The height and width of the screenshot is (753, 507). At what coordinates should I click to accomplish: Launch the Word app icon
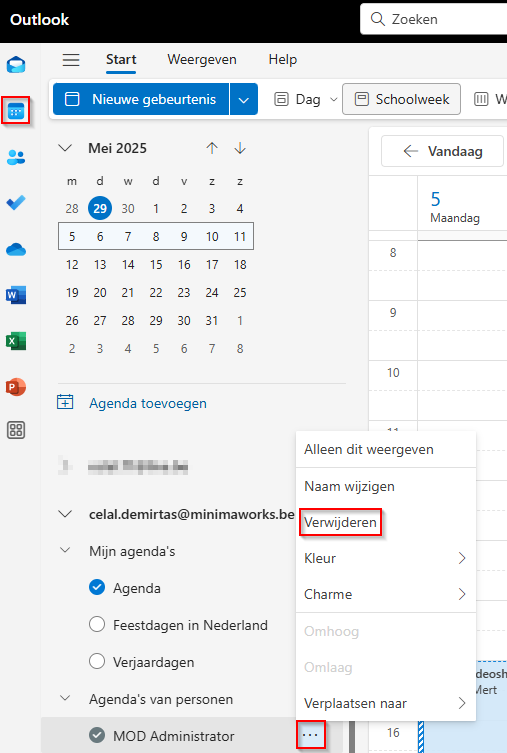[x=16, y=295]
